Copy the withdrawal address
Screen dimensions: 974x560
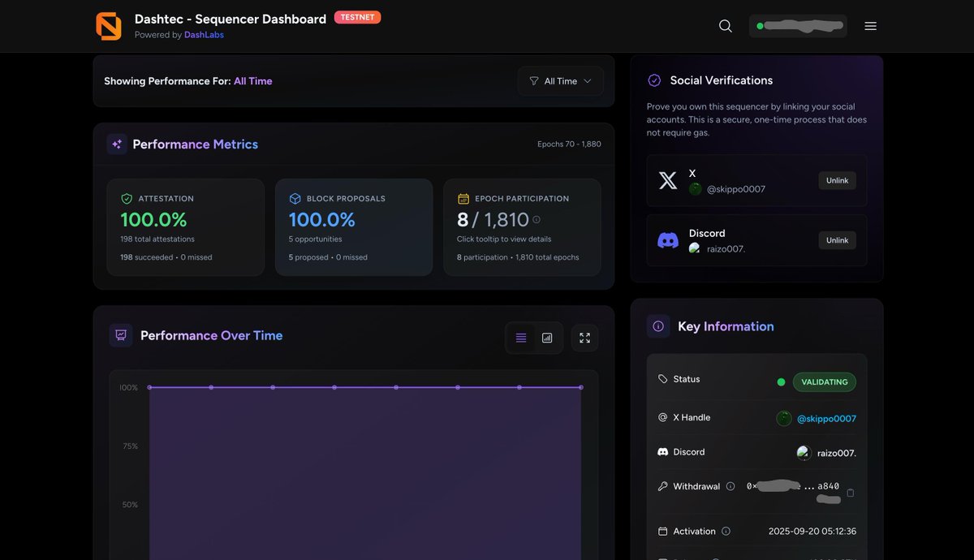[851, 493]
